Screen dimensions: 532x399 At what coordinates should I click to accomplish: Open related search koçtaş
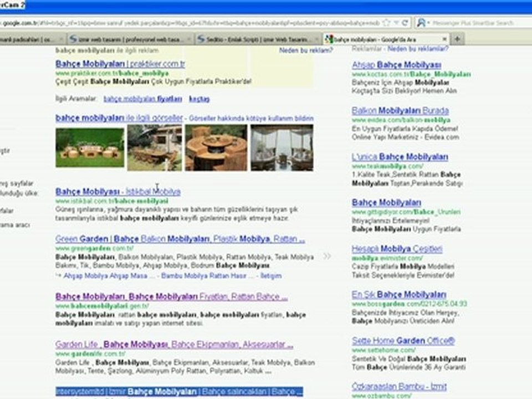pyautogui.click(x=199, y=99)
